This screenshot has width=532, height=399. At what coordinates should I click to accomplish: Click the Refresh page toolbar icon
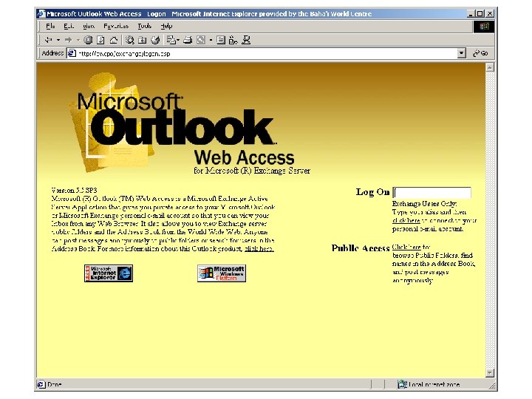[x=100, y=40]
